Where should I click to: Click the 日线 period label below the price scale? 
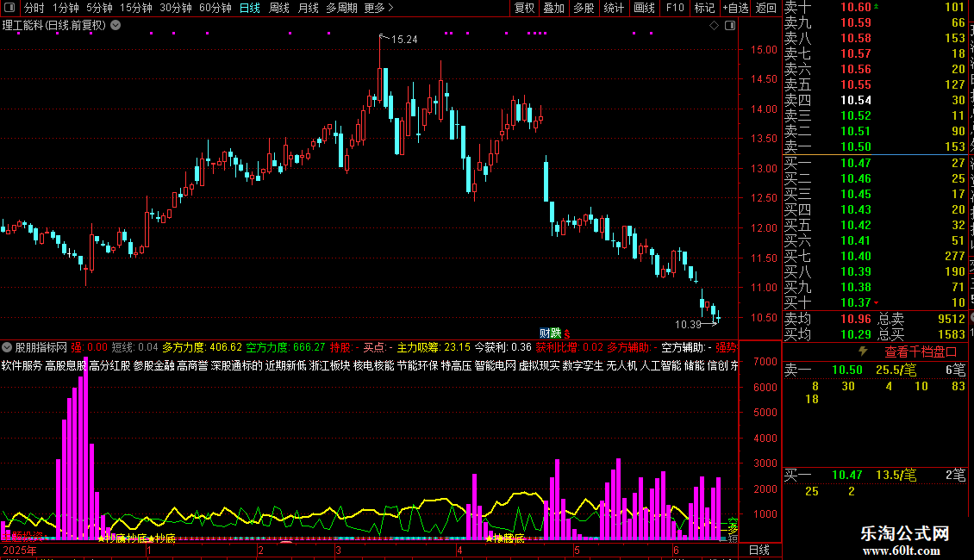(x=759, y=550)
